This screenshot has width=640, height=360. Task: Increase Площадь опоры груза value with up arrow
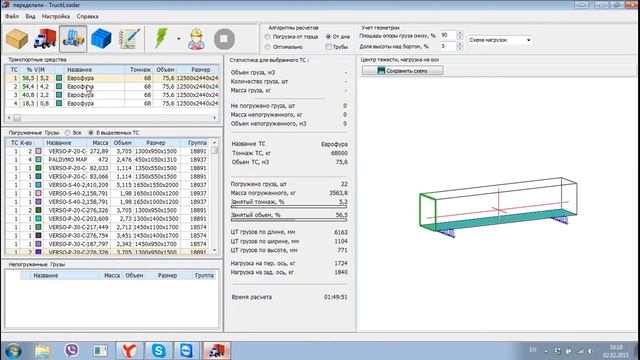pyautogui.click(x=460, y=33)
